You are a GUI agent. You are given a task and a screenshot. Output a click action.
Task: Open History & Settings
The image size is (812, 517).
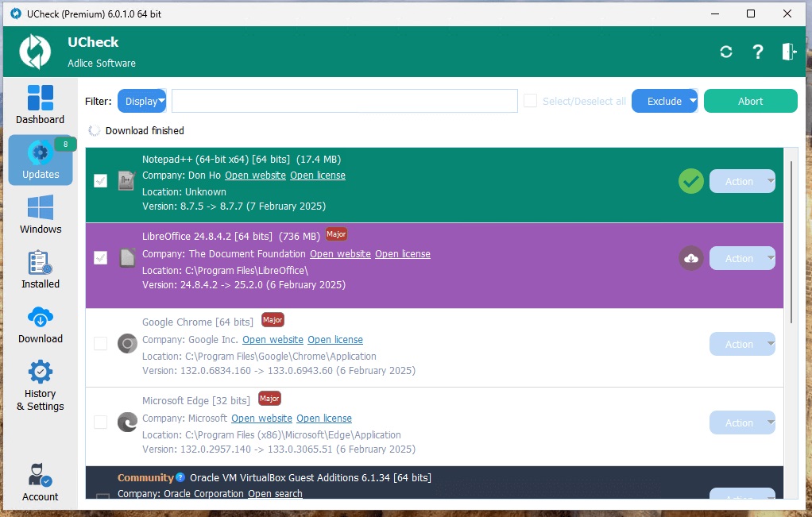point(40,384)
